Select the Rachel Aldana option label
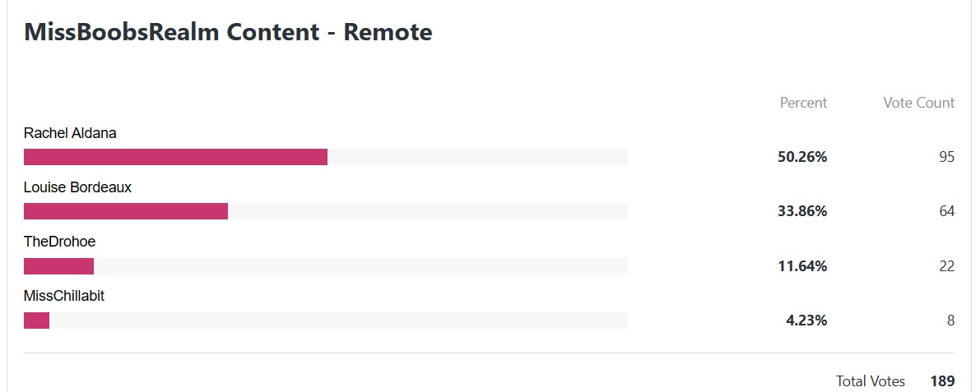 click(x=70, y=133)
